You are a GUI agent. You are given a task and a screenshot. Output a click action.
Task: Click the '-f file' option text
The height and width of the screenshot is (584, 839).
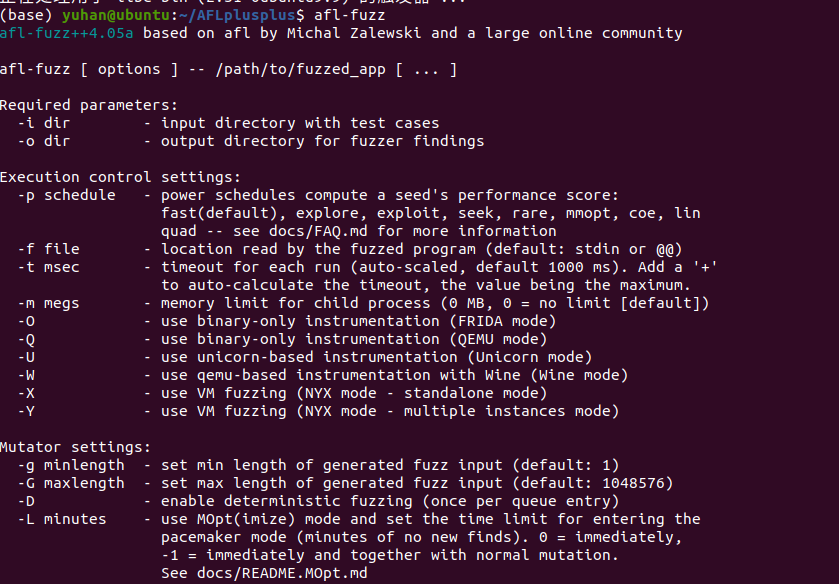[x=48, y=249]
